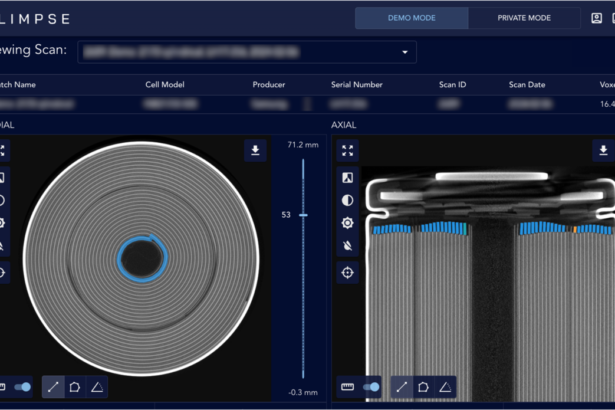
Task: Open Producer options menu dots
Action: 306,104
